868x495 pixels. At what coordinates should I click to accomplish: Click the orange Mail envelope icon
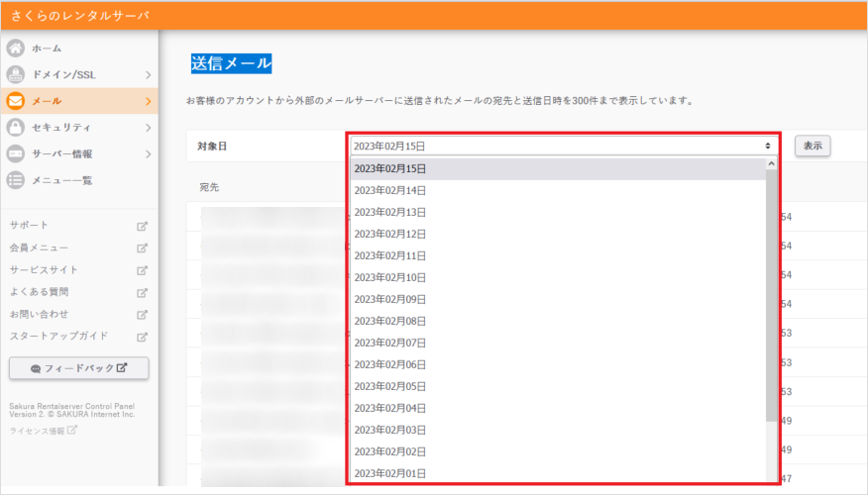16,101
